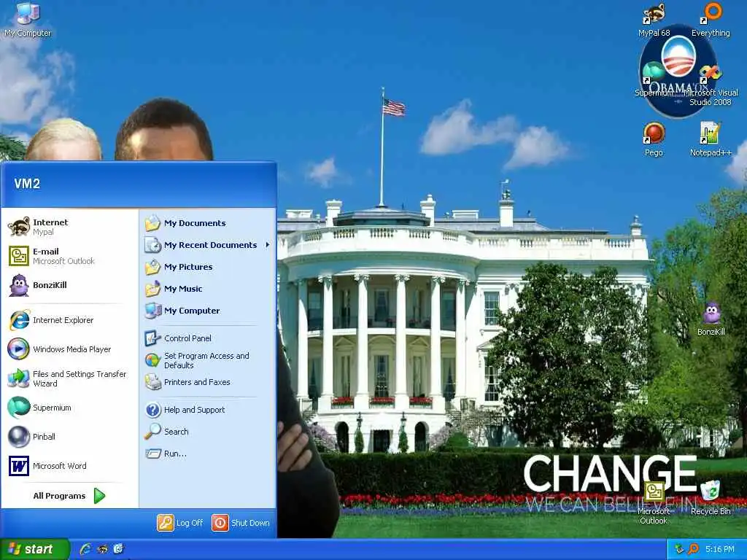Select My Computer desktop icon
Image resolution: width=747 pixels, height=560 pixels.
(28, 20)
